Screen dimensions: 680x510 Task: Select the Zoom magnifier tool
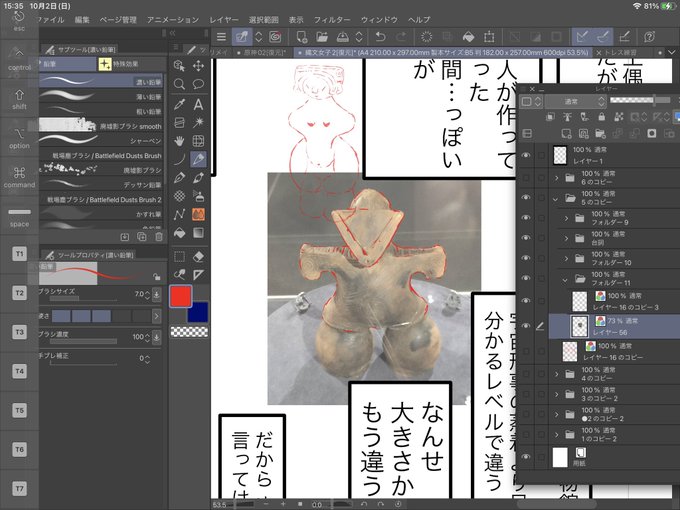click(x=179, y=84)
